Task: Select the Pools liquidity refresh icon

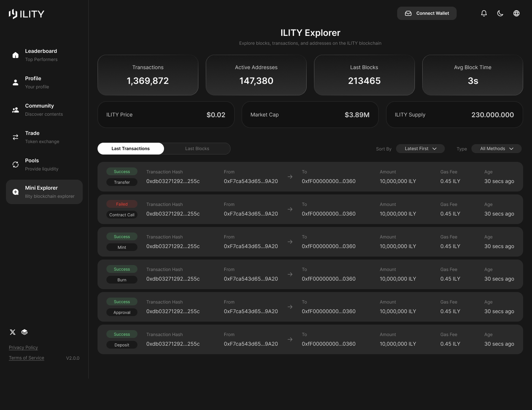Action: click(x=15, y=164)
